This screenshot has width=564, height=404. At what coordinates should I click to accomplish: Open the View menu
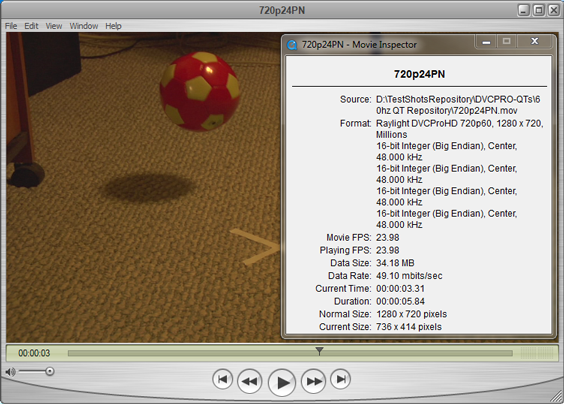point(54,26)
